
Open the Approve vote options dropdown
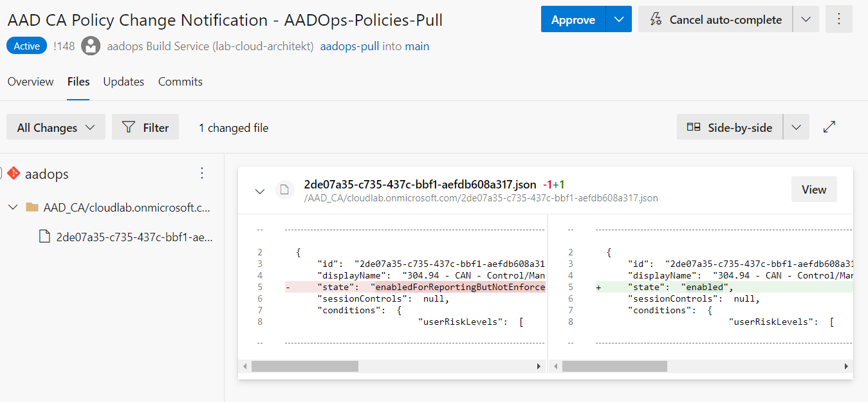tap(619, 19)
